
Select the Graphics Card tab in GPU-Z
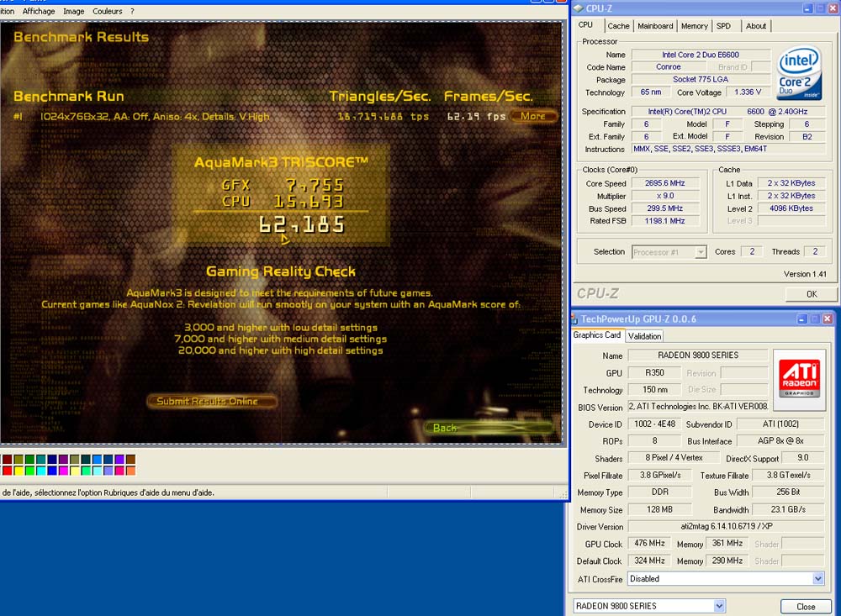pos(597,335)
